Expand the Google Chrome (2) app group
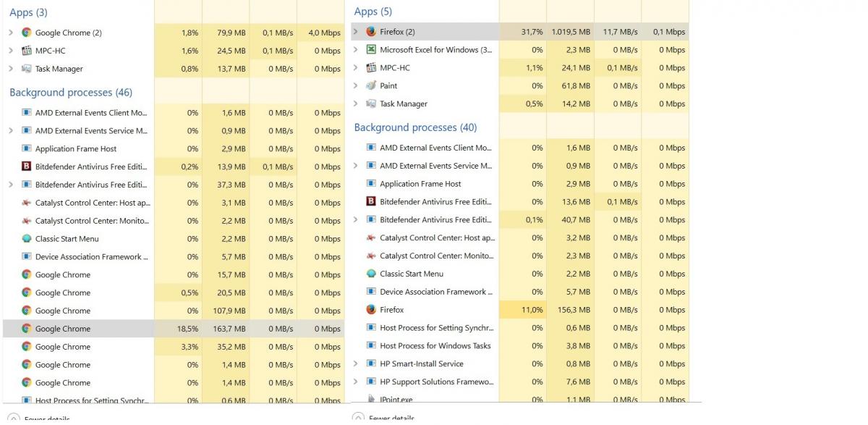Image resolution: width=868 pixels, height=425 pixels. coord(11,33)
